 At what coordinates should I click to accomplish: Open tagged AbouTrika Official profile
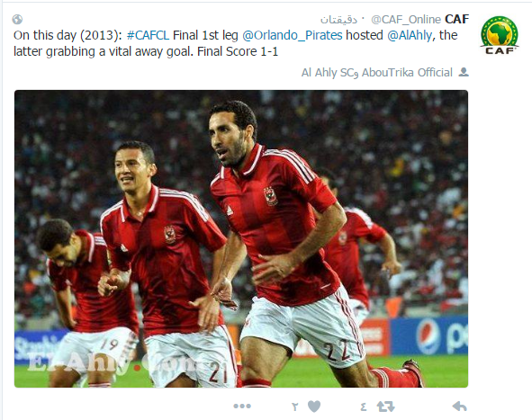coord(407,72)
